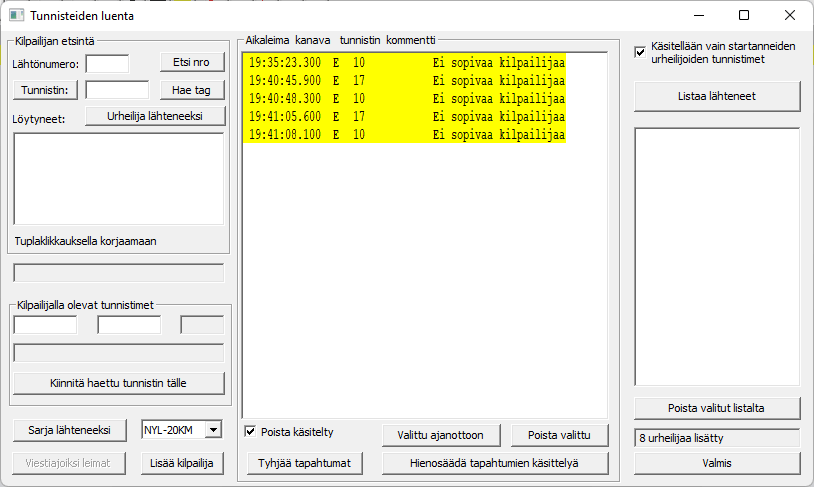
Task: Toggle the 'Poista käsitelty' checkbox
Action: pyautogui.click(x=251, y=432)
